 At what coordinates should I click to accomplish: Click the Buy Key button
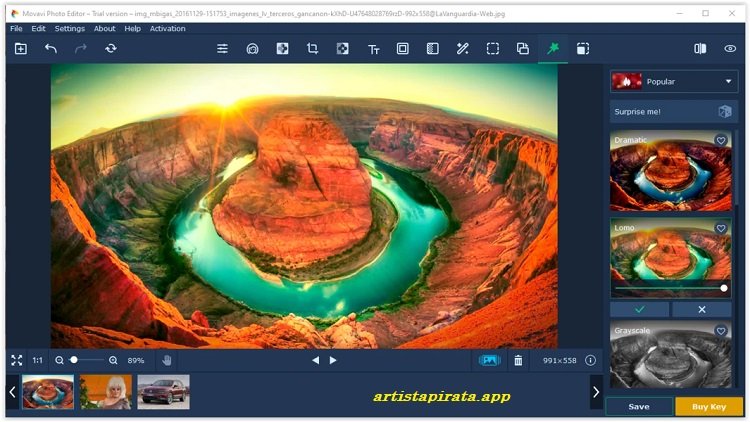pyautogui.click(x=709, y=407)
